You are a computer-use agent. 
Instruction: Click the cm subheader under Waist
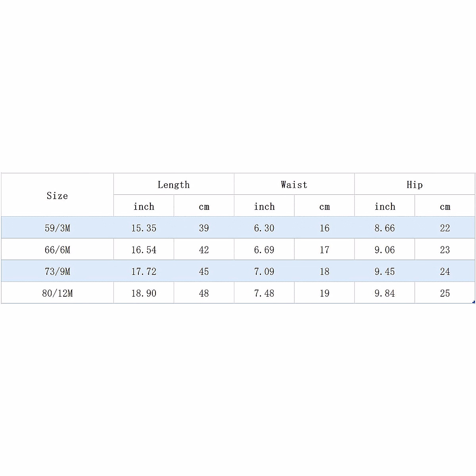(324, 206)
